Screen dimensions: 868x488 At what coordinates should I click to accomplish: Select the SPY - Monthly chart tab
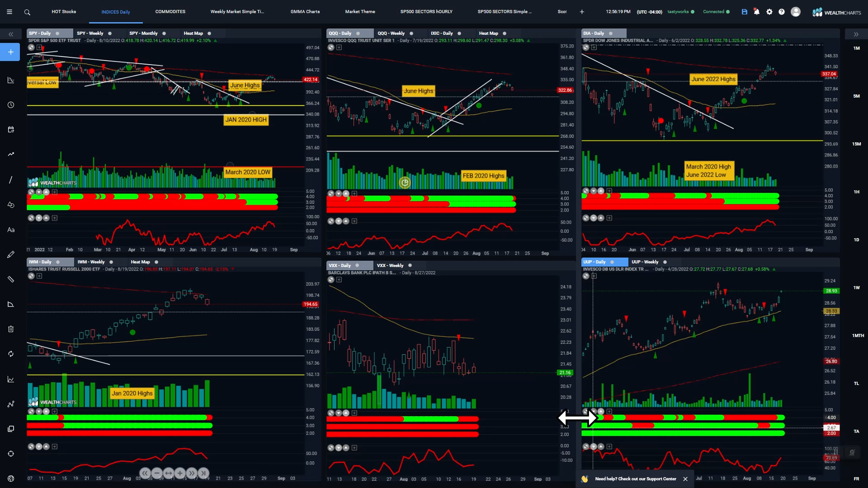pos(143,33)
